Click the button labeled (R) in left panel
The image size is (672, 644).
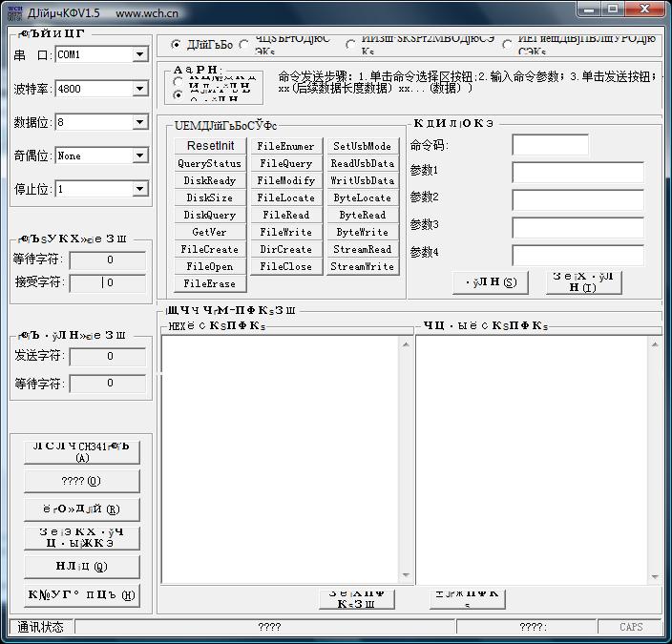click(82, 509)
